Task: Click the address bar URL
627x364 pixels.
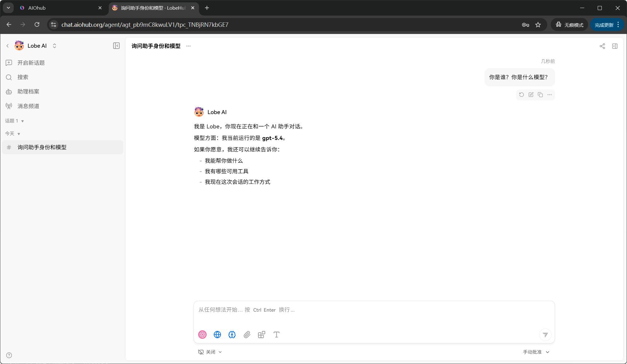Action: [145, 25]
